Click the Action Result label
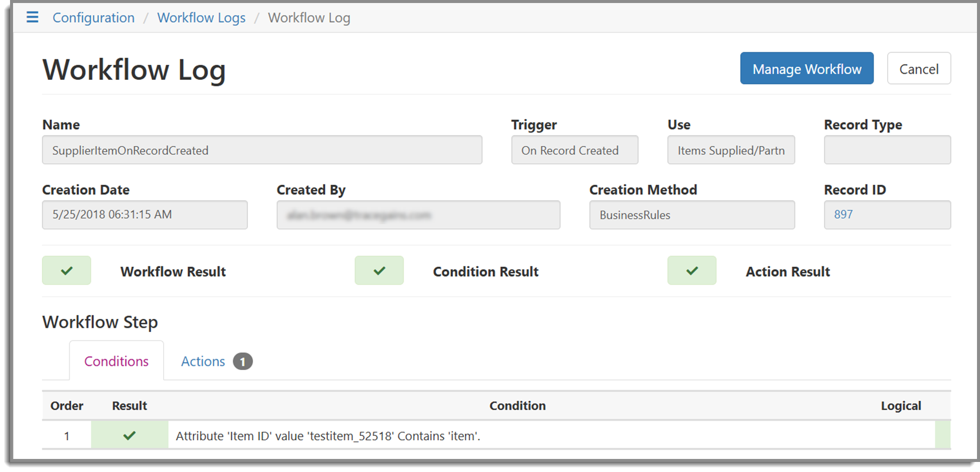This screenshot has width=980, height=472. (x=788, y=272)
